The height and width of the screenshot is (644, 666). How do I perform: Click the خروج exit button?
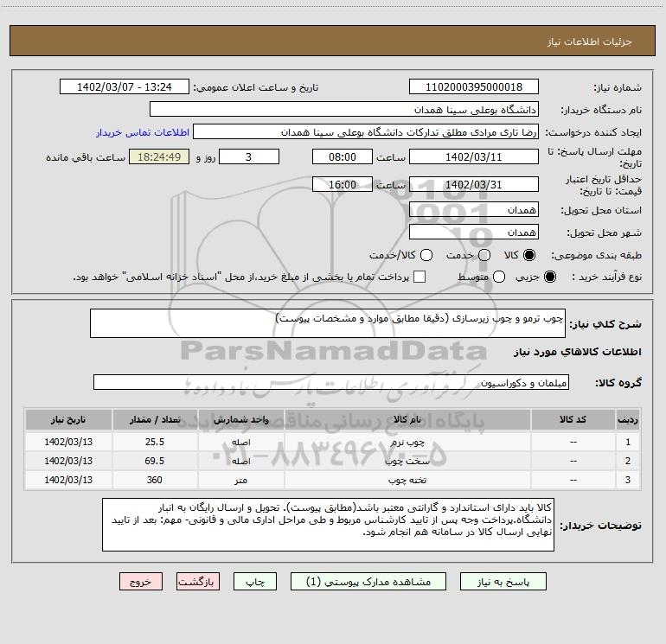pyautogui.click(x=141, y=582)
